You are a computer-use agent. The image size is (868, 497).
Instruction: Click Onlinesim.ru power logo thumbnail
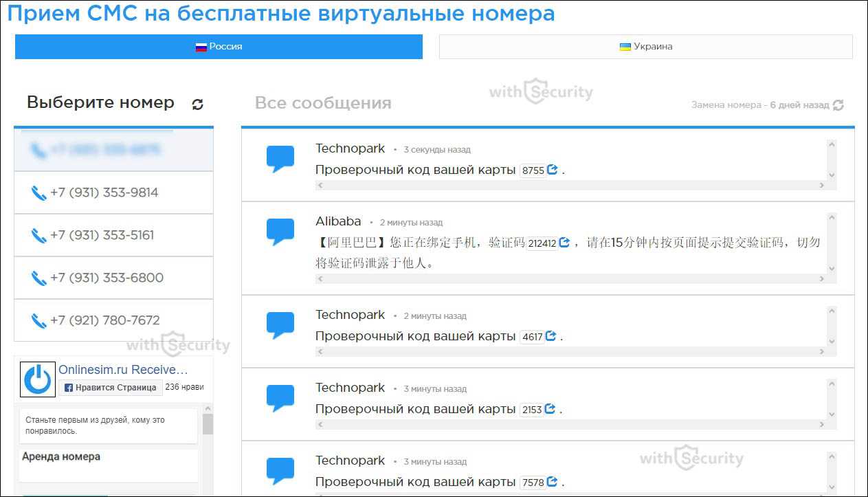tap(38, 379)
